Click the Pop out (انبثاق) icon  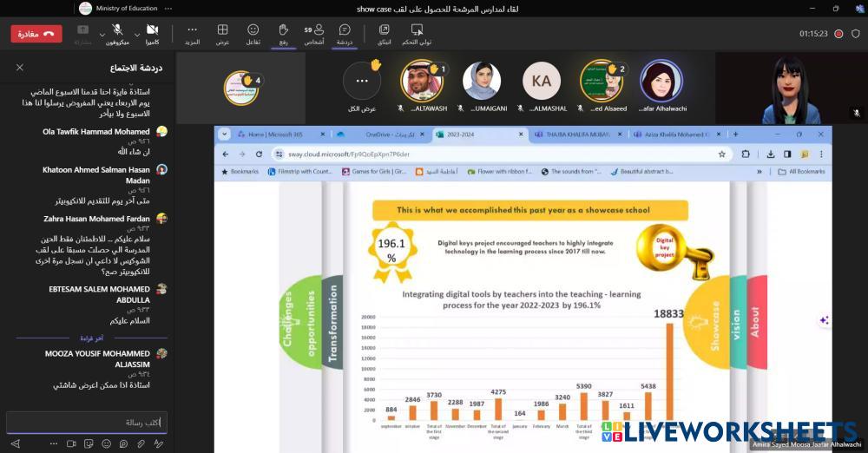coord(384,34)
